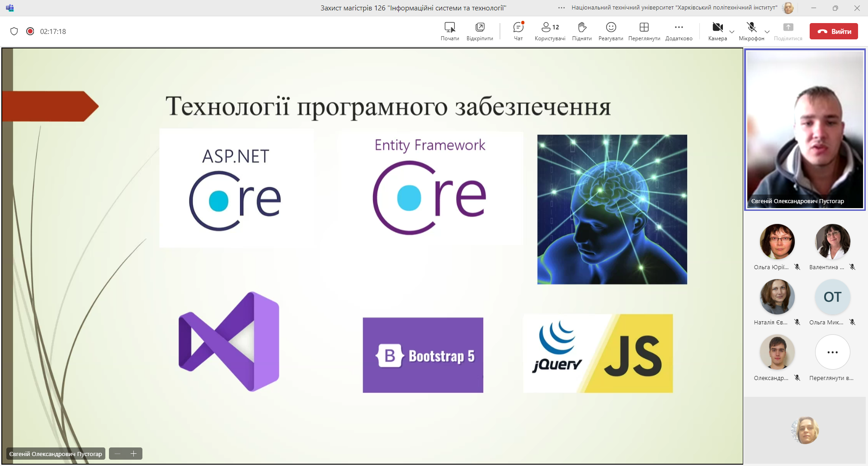The width and height of the screenshot is (868, 466).
Task: Click the jQuery JS logo on the slide
Action: tap(598, 353)
